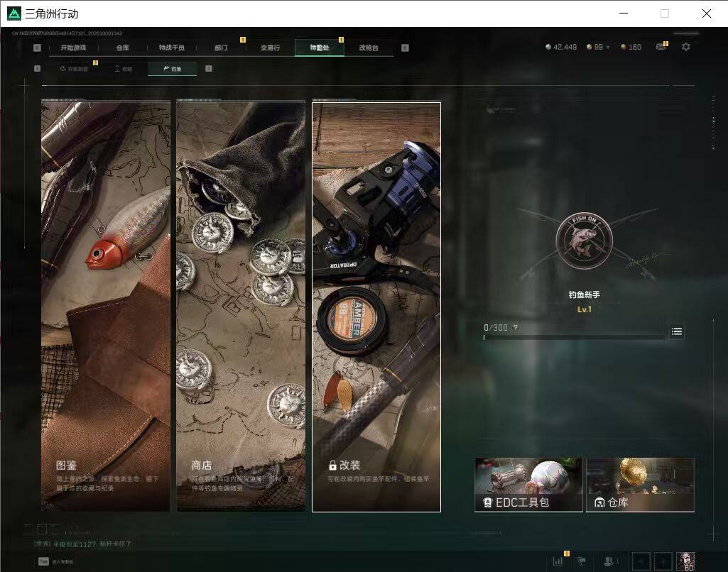
Task: Click the second empty squad slot plus
Action: click(663, 562)
